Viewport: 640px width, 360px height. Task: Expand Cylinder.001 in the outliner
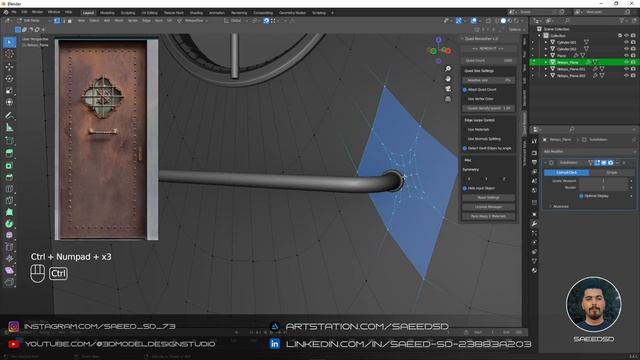546,42
